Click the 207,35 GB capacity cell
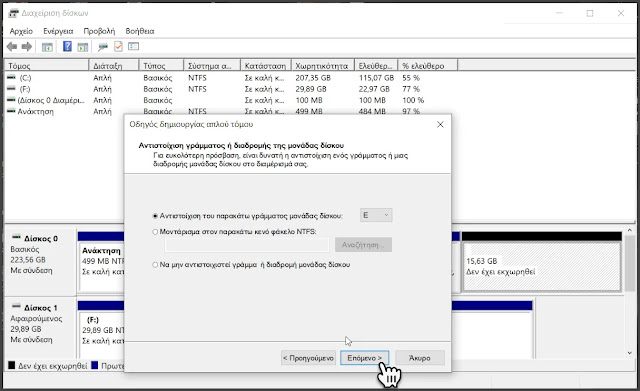Viewport: 640px width, 391px height. 313,78
